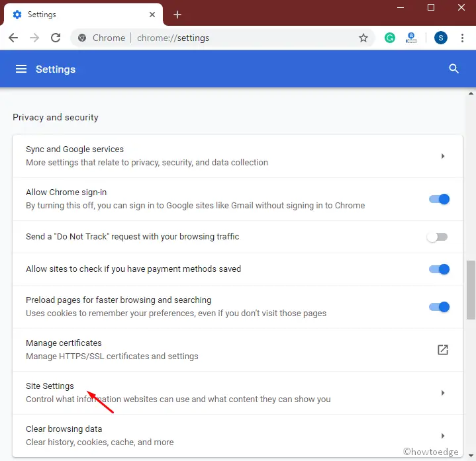
Task: Open Manage certificates entry
Action: point(238,350)
